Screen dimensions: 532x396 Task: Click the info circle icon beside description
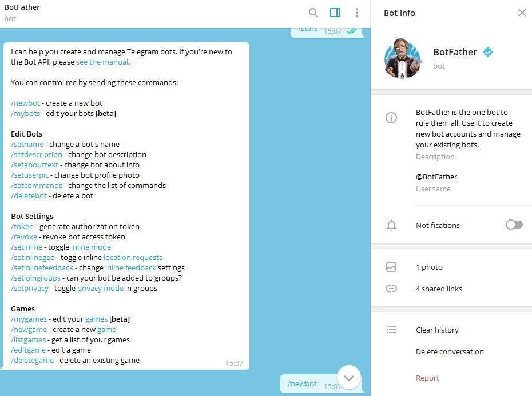tap(391, 118)
